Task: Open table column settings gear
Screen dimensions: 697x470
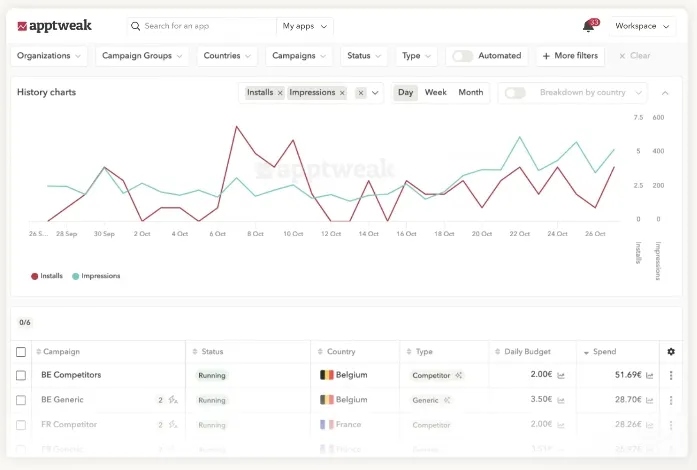Action: pos(671,352)
